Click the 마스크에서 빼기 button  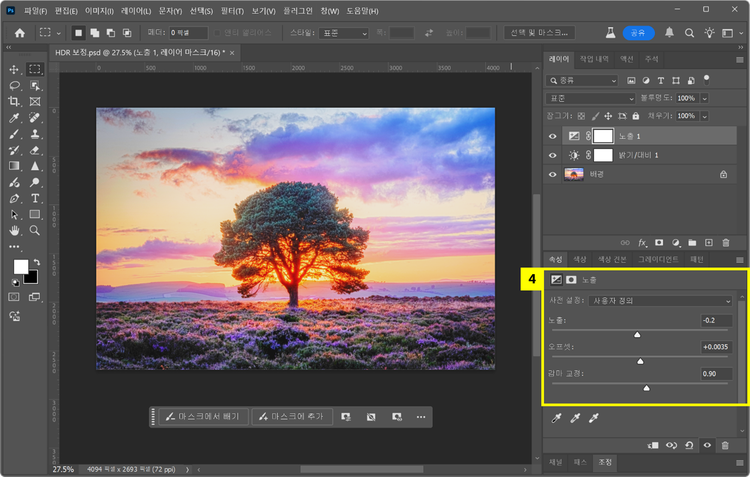pyautogui.click(x=203, y=416)
